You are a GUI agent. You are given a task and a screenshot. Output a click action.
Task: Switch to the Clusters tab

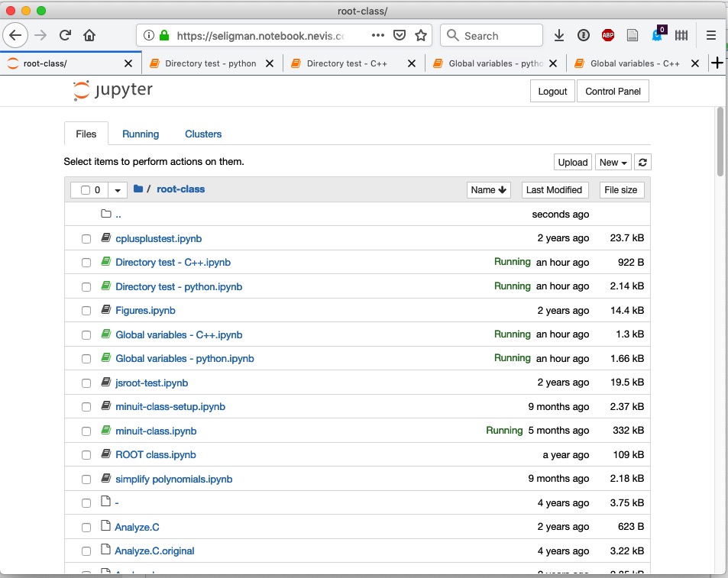(x=203, y=134)
